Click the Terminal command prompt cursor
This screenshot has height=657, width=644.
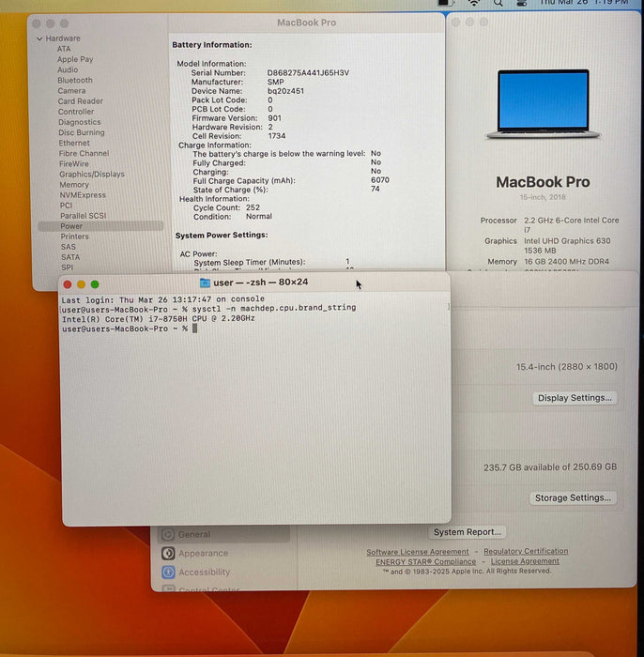coord(194,328)
